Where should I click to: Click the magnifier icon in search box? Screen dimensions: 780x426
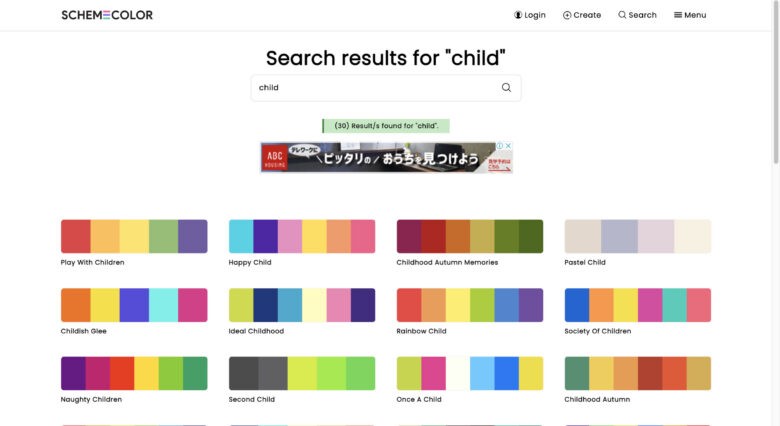(506, 88)
